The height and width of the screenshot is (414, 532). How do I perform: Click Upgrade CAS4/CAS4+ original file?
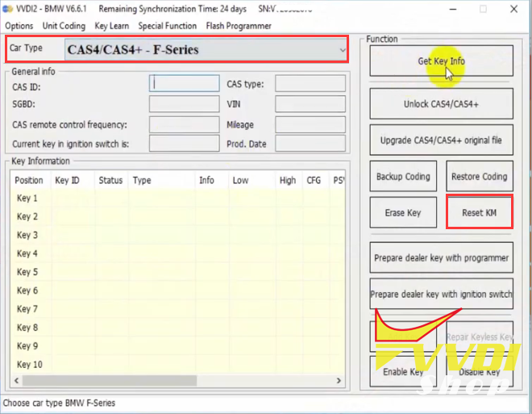pyautogui.click(x=441, y=140)
